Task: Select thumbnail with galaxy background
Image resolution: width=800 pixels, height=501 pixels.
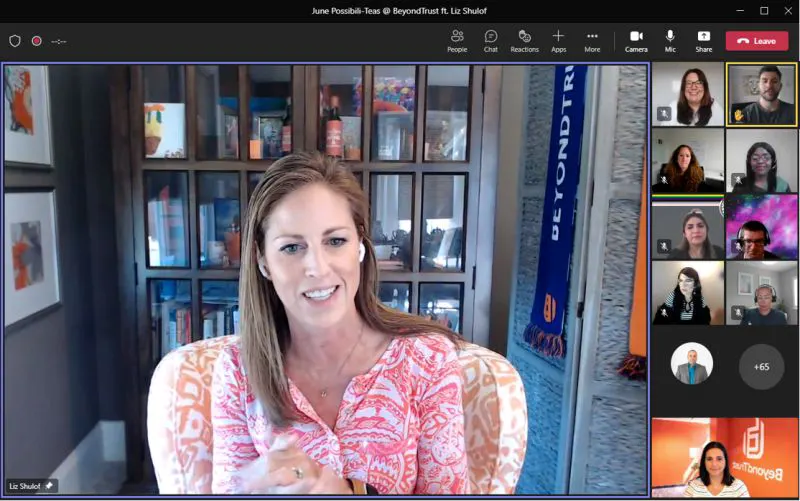Action: [x=761, y=227]
